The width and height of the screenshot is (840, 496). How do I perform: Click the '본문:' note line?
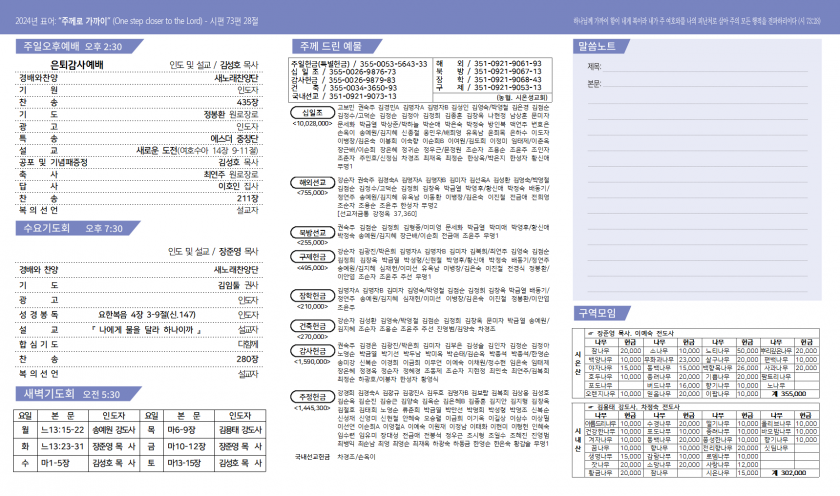[698, 84]
